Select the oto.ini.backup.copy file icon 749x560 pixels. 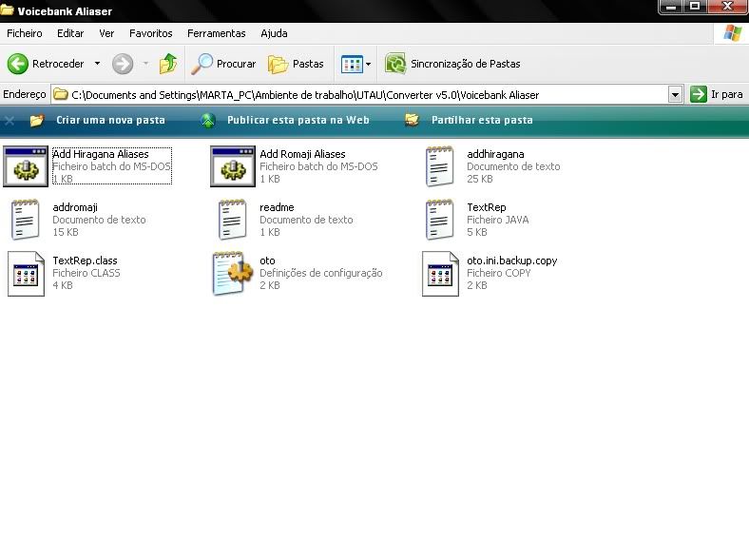[x=440, y=274]
